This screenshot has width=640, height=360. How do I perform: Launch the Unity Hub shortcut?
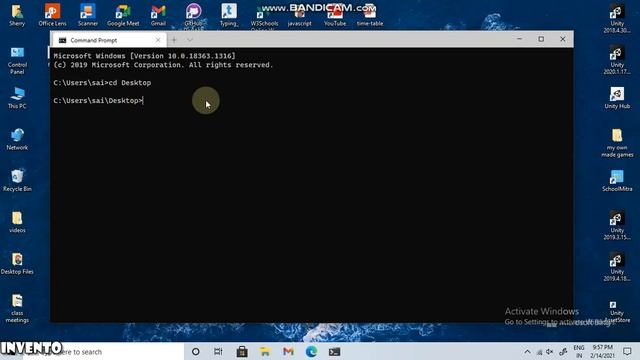[x=617, y=98]
